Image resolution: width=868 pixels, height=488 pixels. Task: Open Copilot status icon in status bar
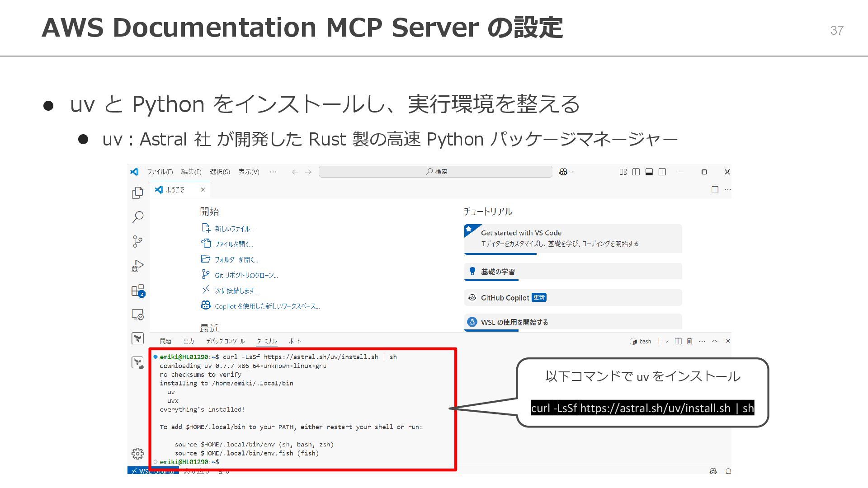coord(713,471)
